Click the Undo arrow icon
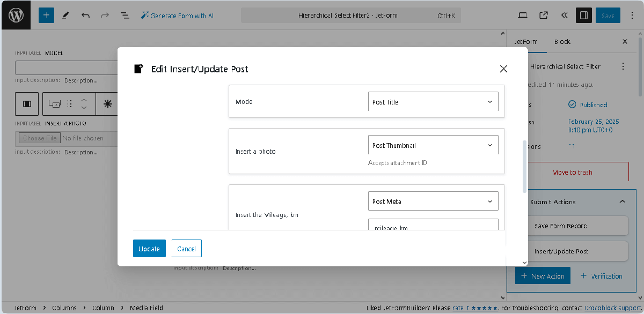 85,15
